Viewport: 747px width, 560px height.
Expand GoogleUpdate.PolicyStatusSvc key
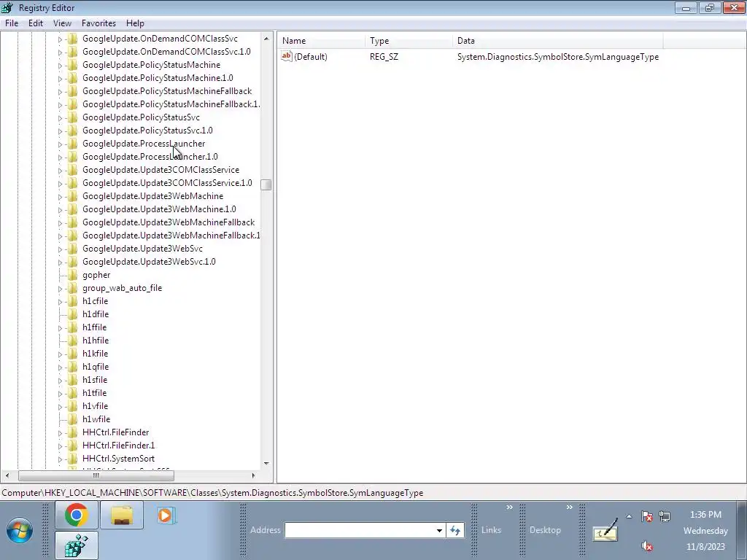point(60,117)
